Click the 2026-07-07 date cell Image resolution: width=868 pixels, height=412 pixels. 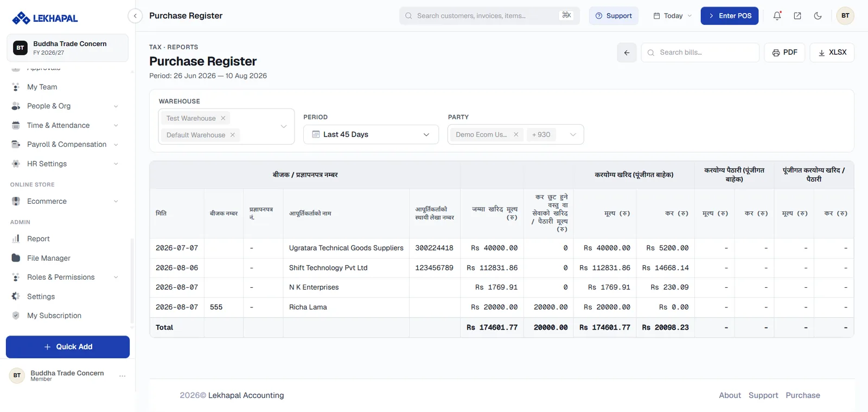coord(177,248)
